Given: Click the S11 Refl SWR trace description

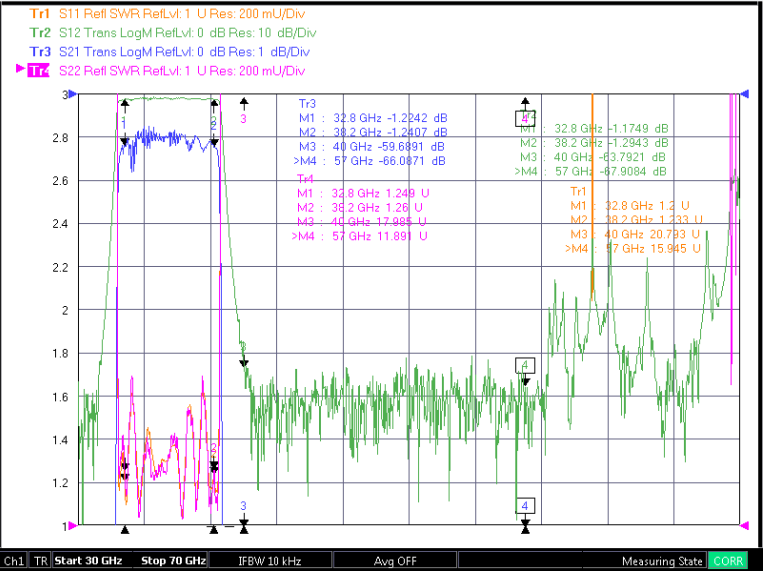Looking at the screenshot, I should (182, 14).
